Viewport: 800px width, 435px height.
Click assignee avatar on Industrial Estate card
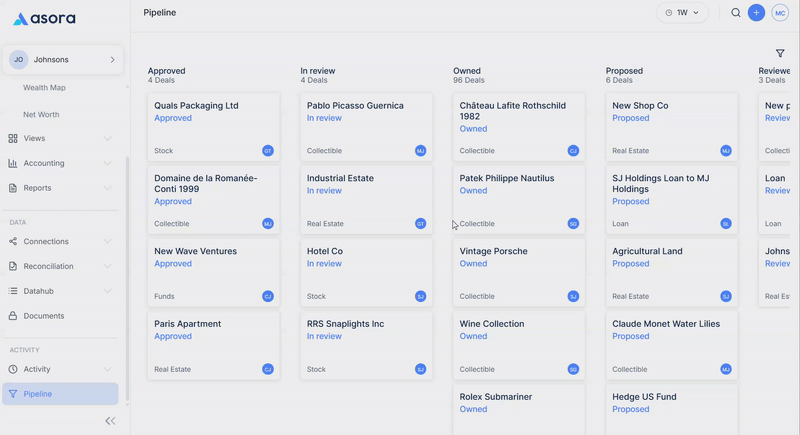point(420,223)
